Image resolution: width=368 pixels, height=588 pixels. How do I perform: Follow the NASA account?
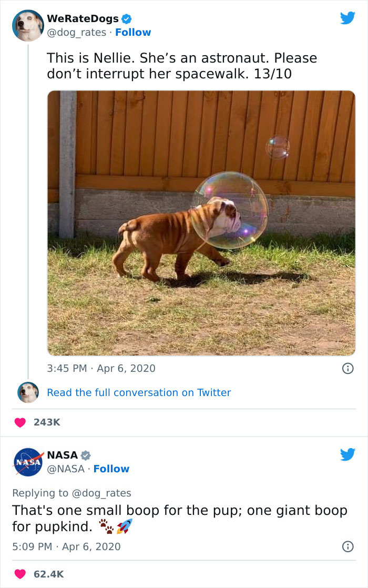coord(111,469)
